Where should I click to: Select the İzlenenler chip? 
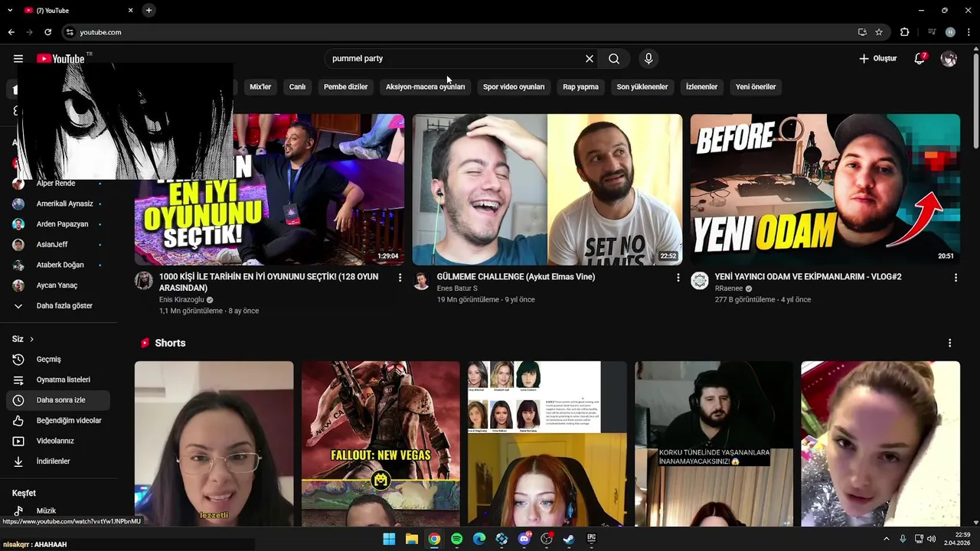coord(701,87)
